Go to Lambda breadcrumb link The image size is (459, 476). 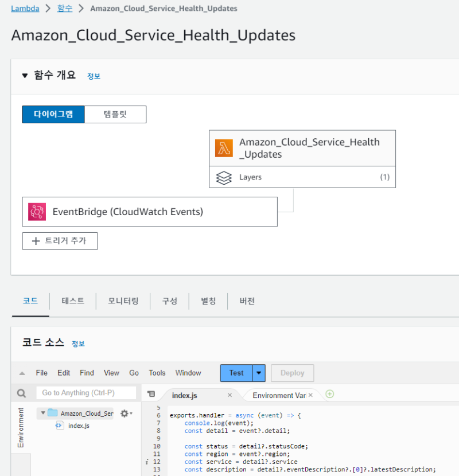coord(25,9)
